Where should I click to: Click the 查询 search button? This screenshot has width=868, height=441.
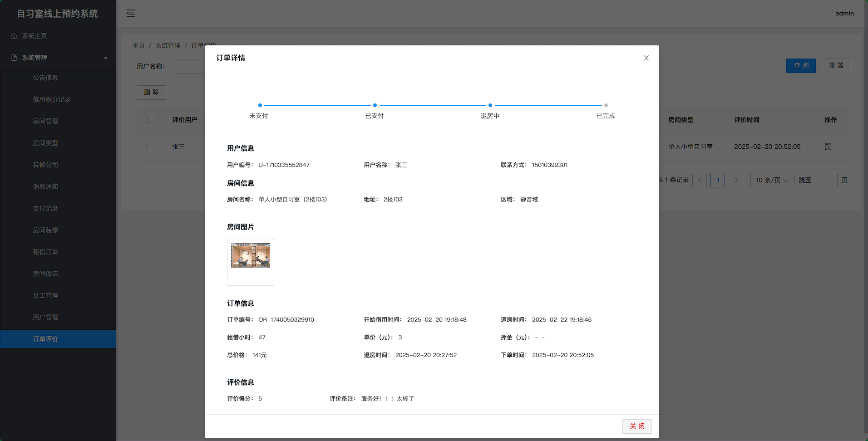pyautogui.click(x=801, y=66)
